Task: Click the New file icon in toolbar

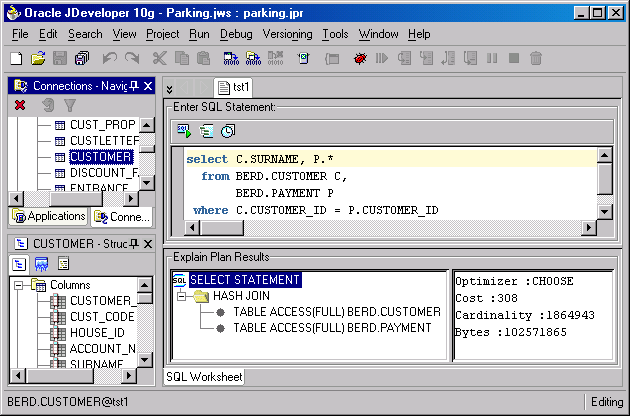Action: (x=16, y=59)
